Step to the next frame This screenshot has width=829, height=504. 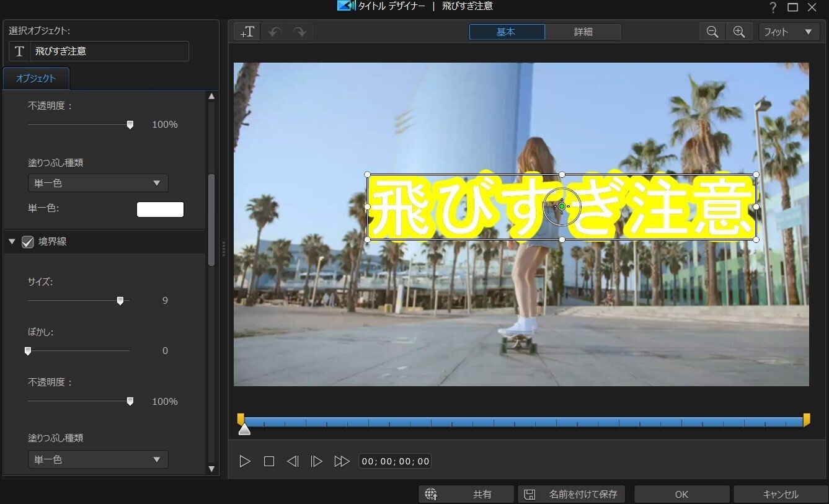click(x=317, y=461)
